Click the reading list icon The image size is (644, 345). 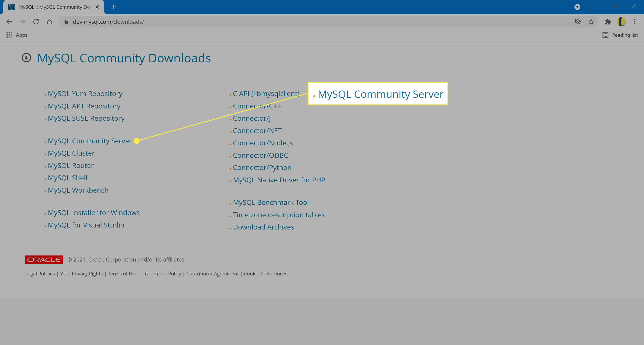(x=606, y=35)
